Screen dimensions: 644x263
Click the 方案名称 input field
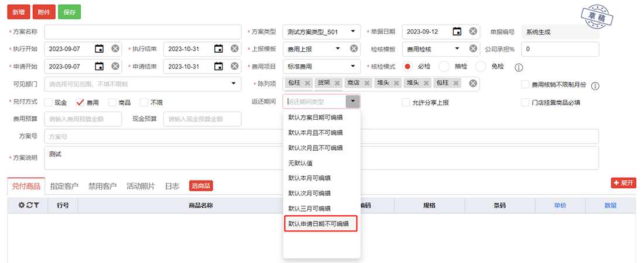(x=142, y=32)
